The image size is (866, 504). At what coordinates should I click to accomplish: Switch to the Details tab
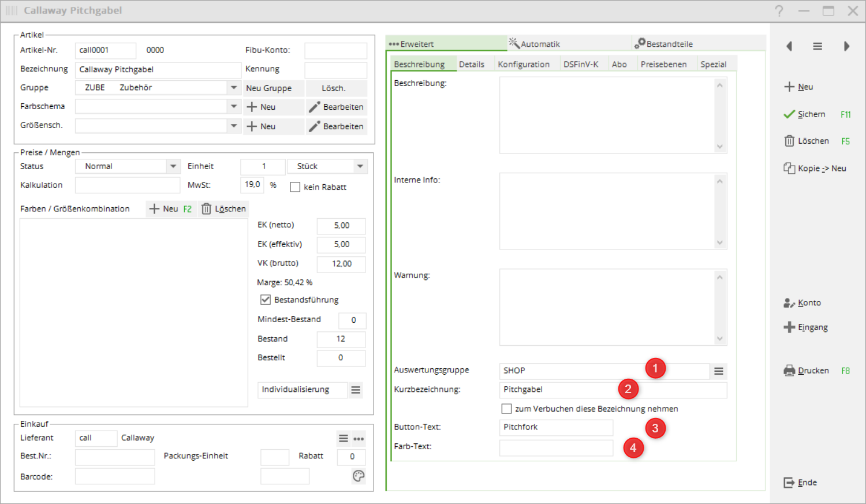(x=471, y=64)
